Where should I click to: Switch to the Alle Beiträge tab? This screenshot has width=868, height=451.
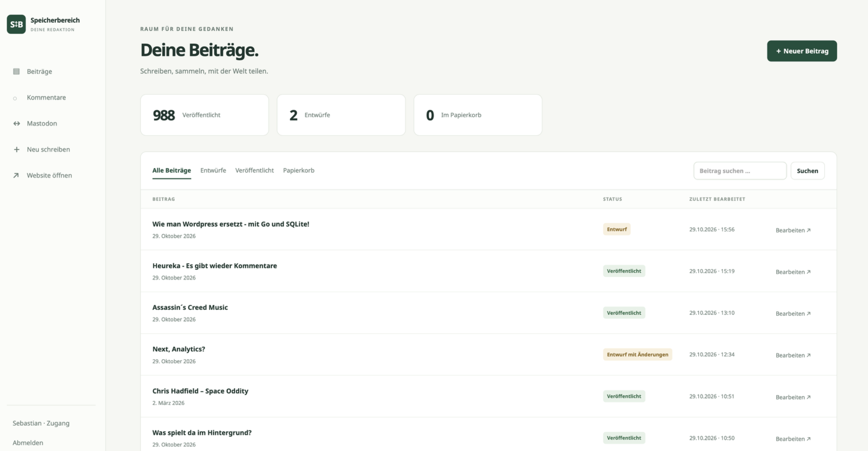click(171, 170)
